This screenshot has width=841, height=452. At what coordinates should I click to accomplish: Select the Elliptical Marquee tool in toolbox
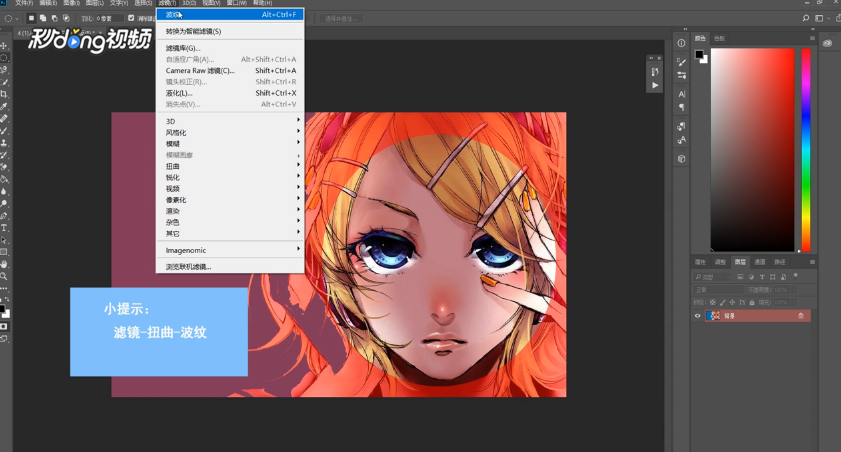tap(4, 58)
